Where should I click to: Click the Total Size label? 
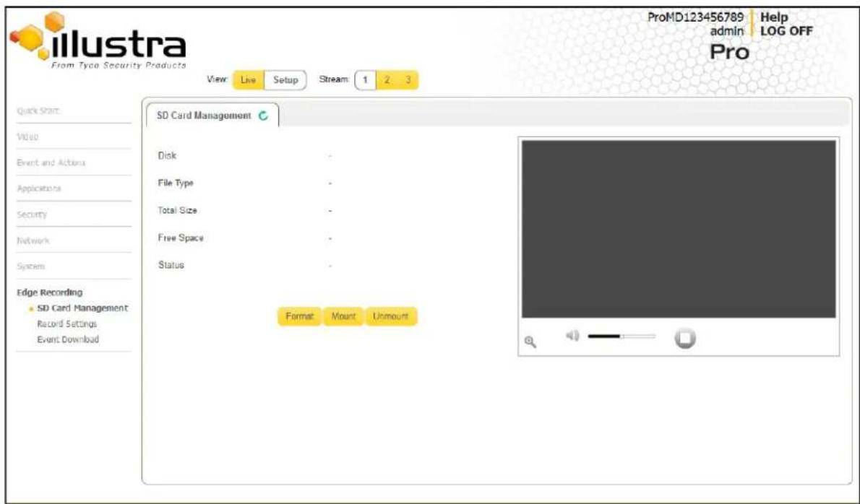[177, 210]
